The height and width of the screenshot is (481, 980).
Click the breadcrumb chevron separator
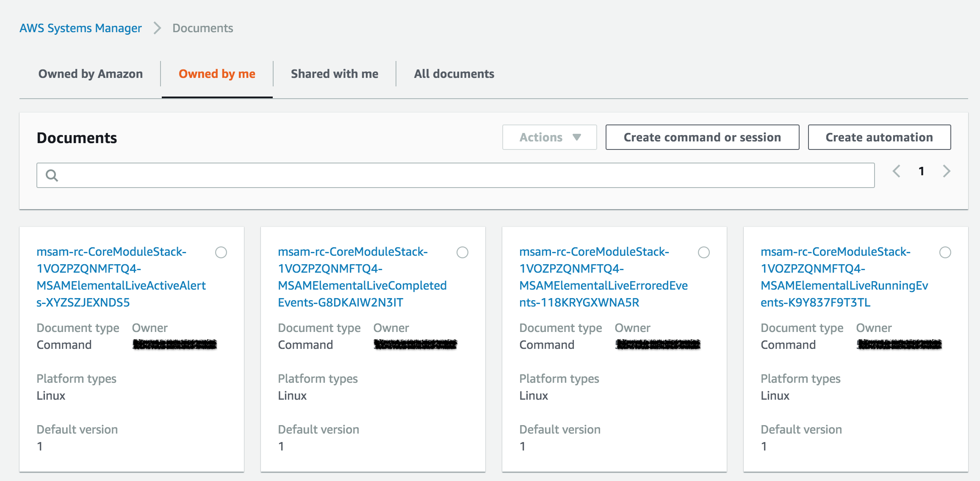click(157, 28)
